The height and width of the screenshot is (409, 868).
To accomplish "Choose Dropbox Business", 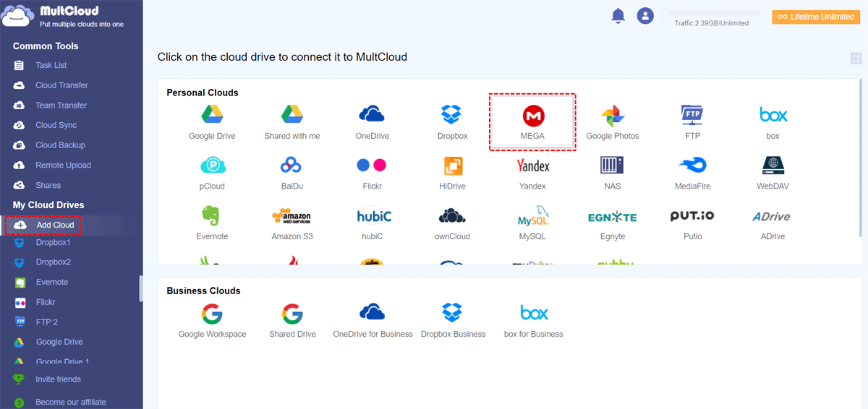I will tap(453, 320).
